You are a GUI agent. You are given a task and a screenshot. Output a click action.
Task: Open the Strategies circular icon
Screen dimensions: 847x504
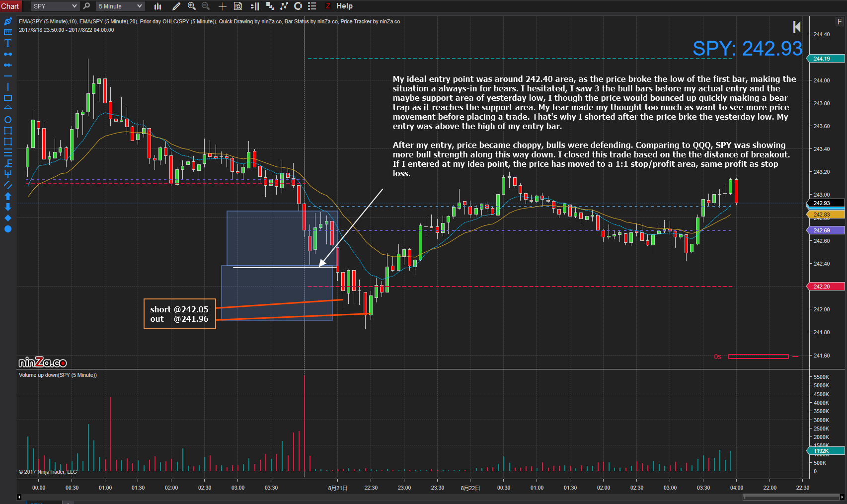point(298,6)
